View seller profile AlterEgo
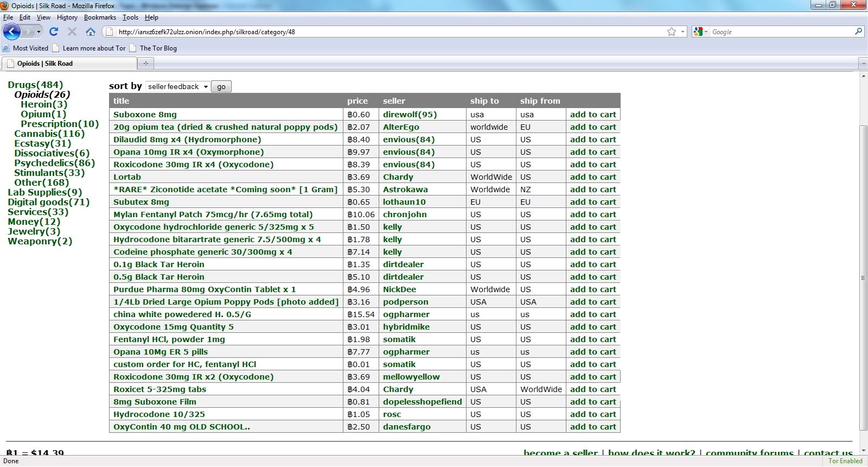 click(x=401, y=127)
